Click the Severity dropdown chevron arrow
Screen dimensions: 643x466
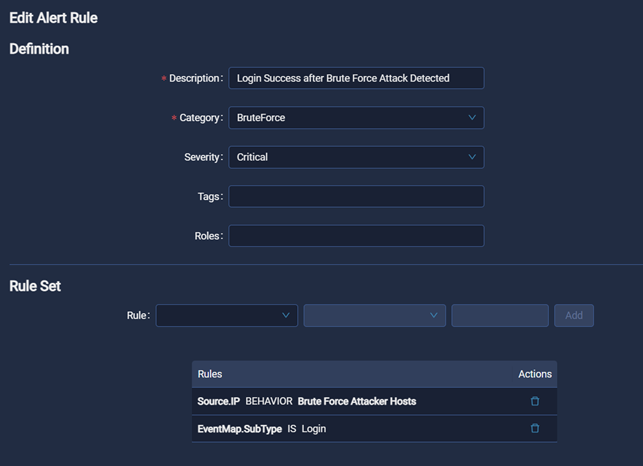click(x=472, y=157)
